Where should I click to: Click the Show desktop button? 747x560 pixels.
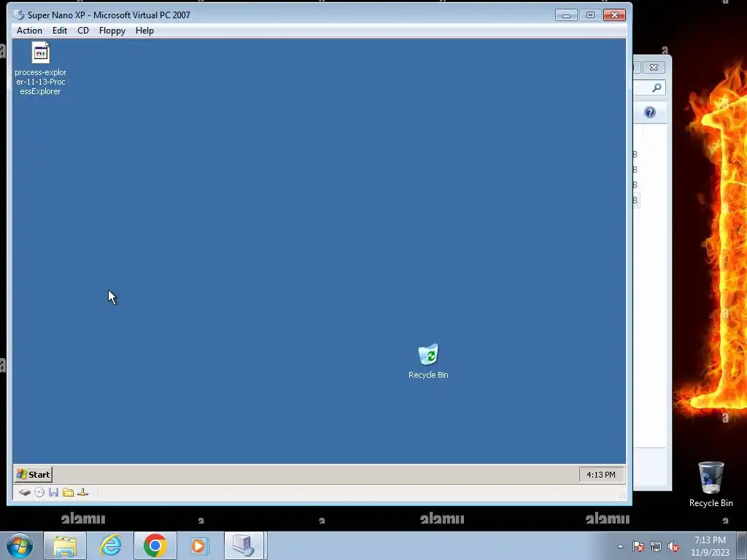742,545
